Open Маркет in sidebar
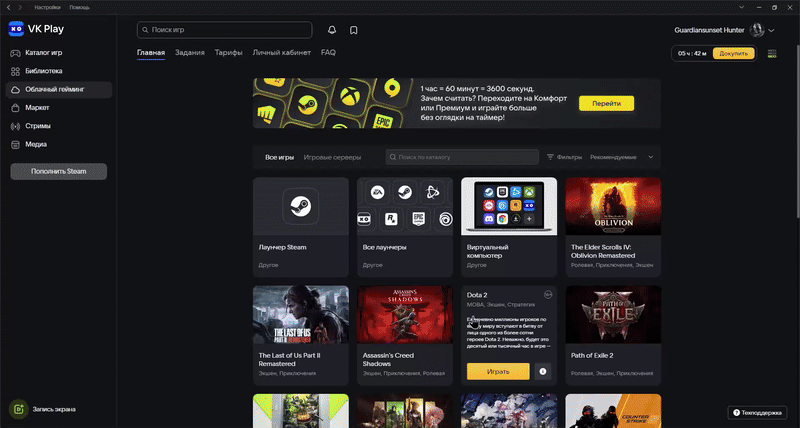 (59, 108)
